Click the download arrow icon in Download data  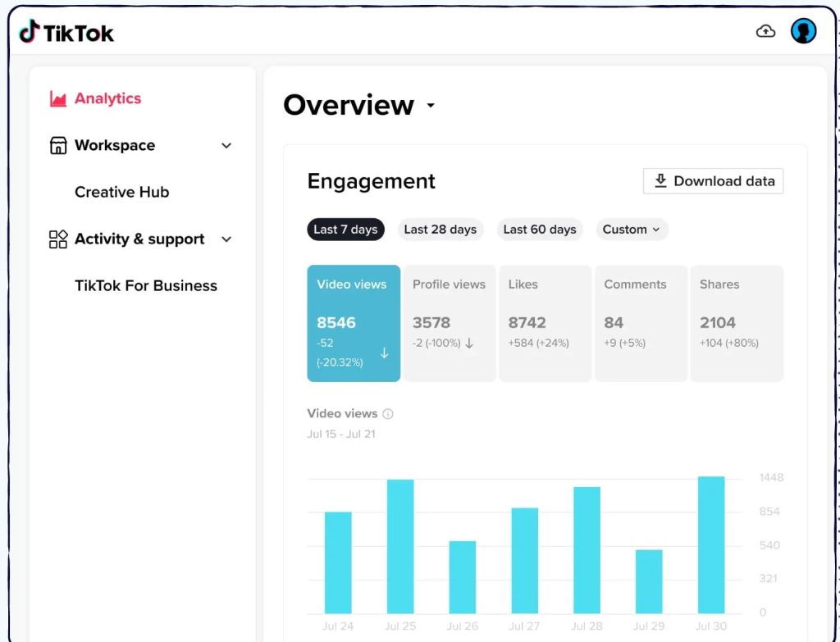tap(660, 180)
